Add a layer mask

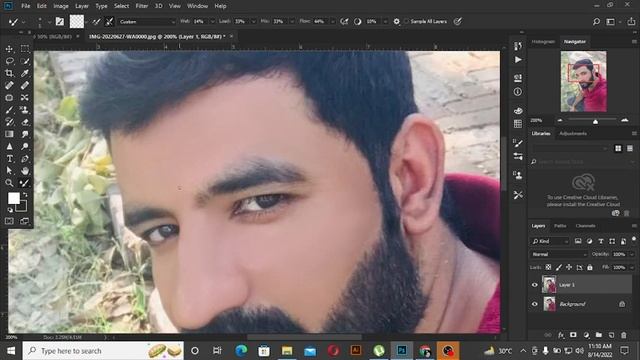573,335
